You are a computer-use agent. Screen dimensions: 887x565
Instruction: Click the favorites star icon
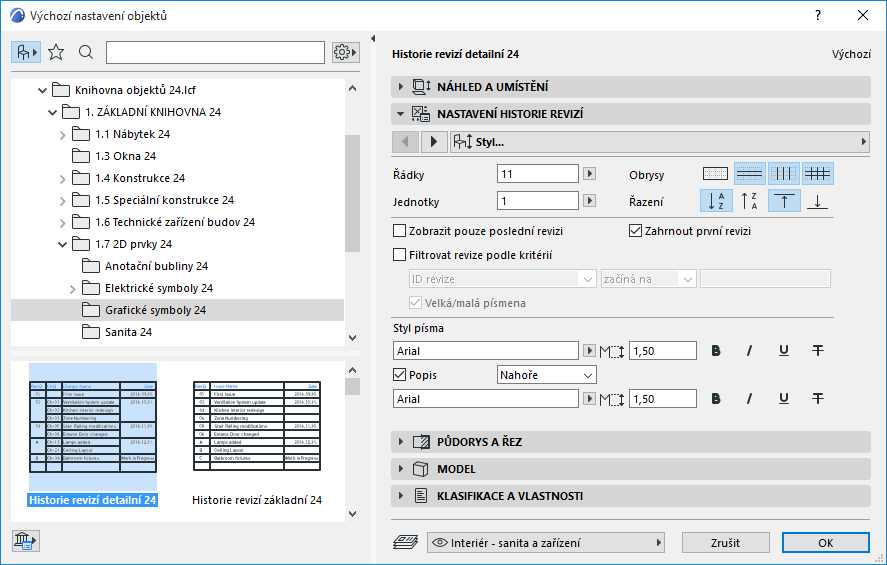click(56, 52)
